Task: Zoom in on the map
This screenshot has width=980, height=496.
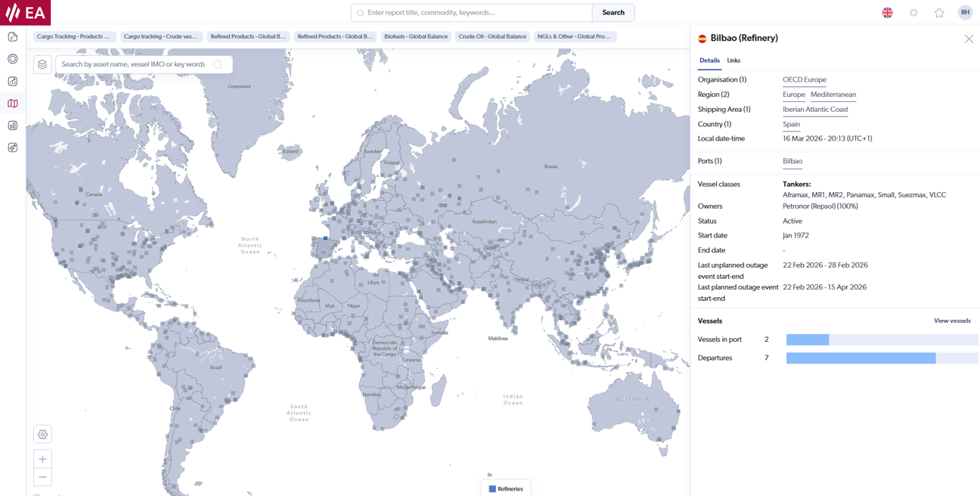Action: 42,459
